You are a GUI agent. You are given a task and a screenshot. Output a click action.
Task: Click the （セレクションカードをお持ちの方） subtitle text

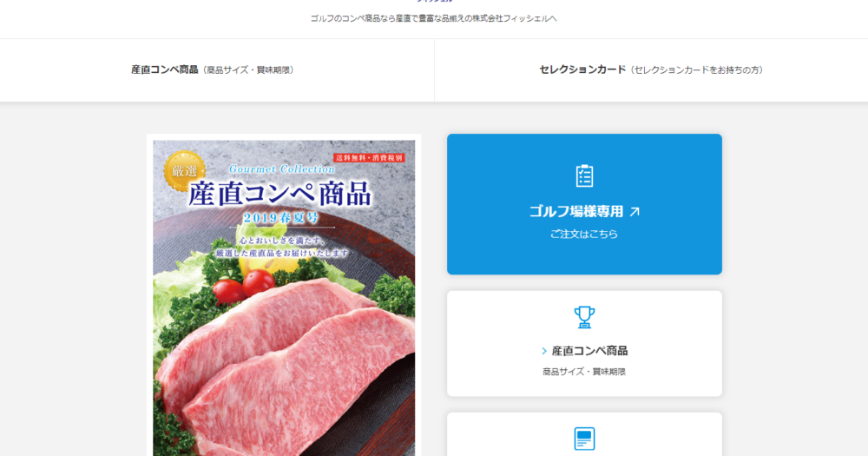coord(696,69)
